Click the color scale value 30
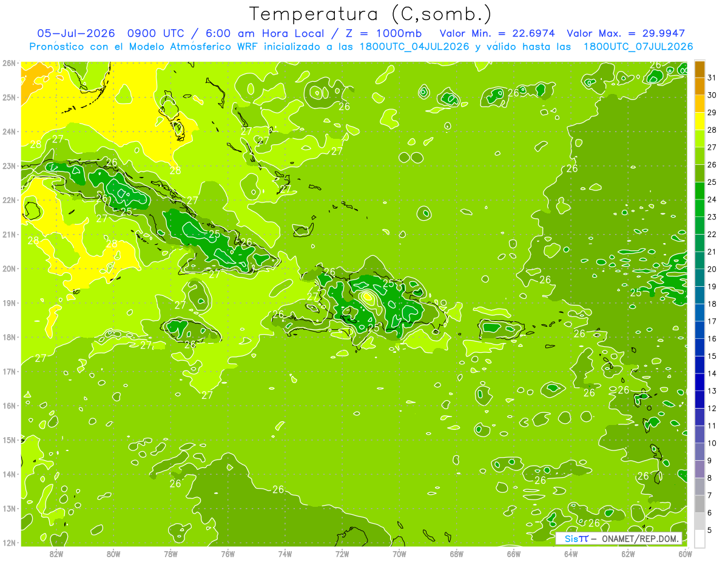This screenshot has height=562, width=728. coord(712,95)
